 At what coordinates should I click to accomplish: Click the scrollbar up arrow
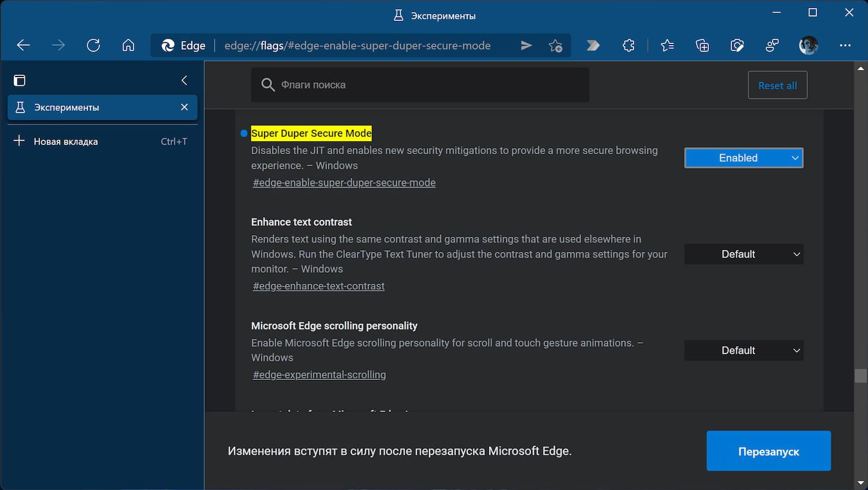(x=860, y=68)
